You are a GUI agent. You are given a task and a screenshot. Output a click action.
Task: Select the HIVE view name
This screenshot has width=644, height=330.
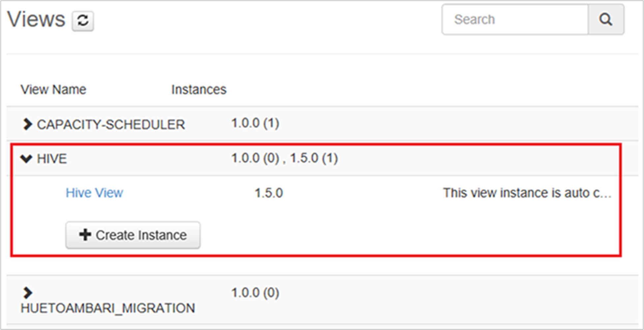point(52,159)
